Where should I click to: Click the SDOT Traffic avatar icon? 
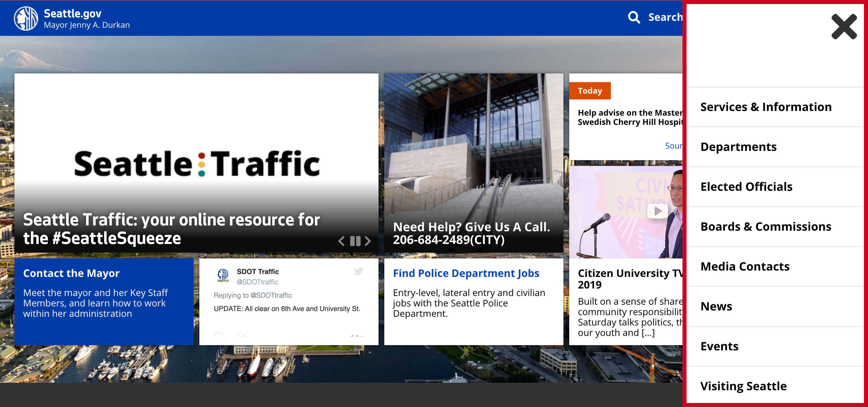[223, 275]
